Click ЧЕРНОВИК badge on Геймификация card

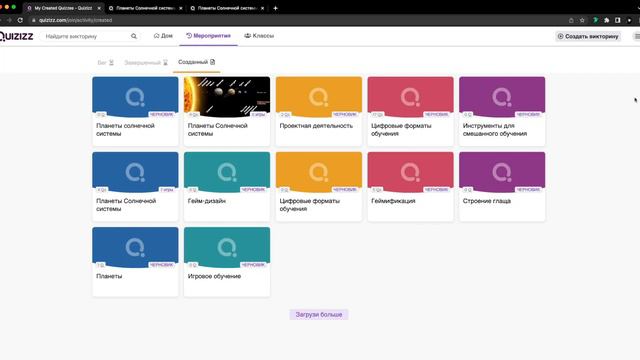tap(436, 190)
